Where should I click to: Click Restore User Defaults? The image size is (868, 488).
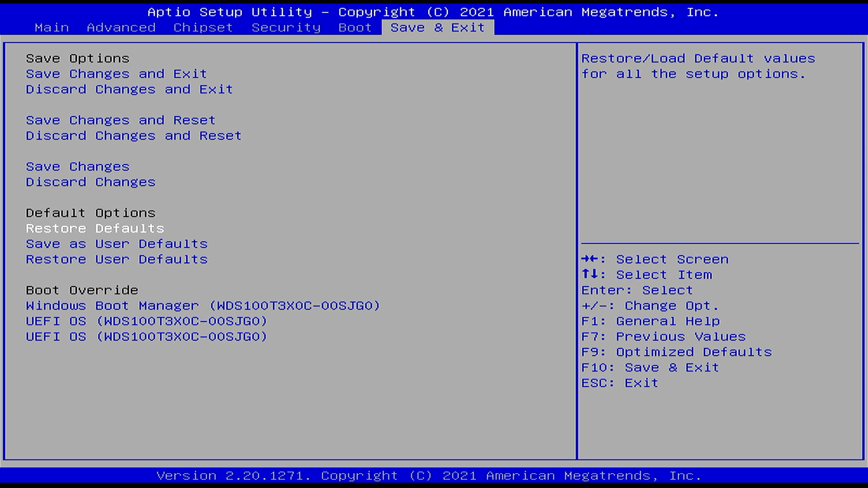[117, 259]
